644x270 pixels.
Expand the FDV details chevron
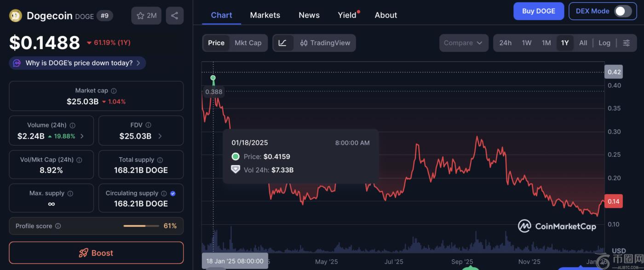tap(160, 136)
